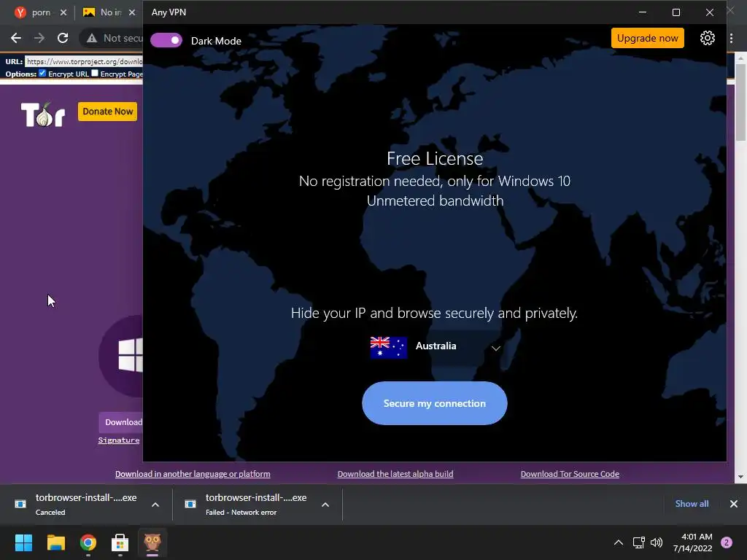
Task: Click the Australian flag icon
Action: (x=388, y=347)
